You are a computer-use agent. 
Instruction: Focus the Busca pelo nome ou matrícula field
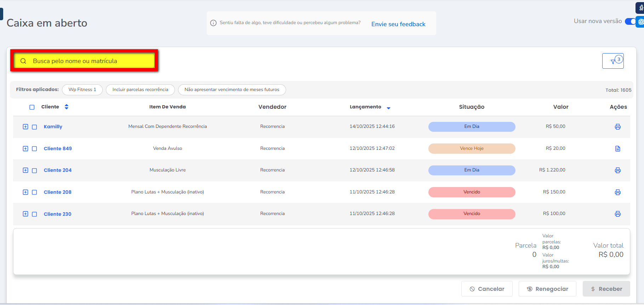pyautogui.click(x=89, y=61)
